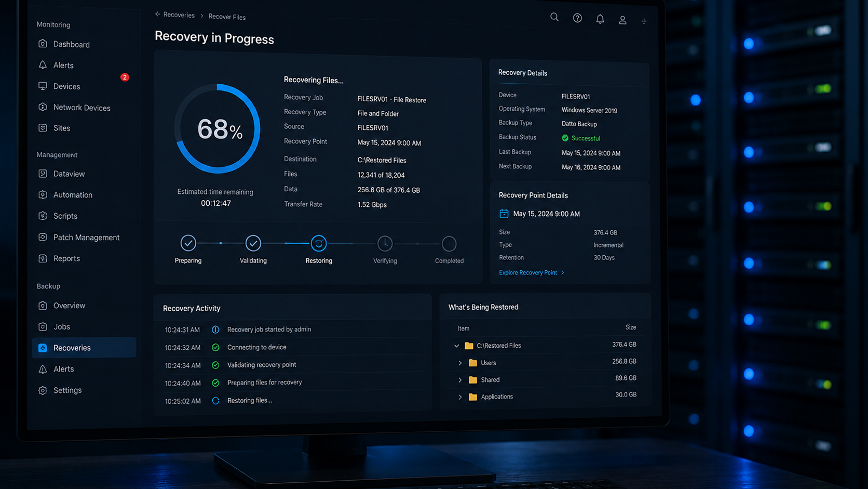Click the 12,341 of 18,204 files value
The image size is (868, 489).
coord(381,175)
